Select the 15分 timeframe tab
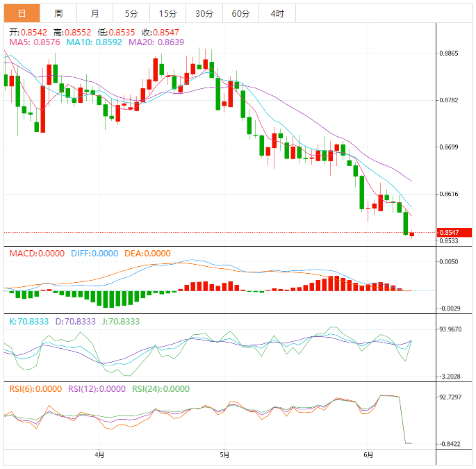The height and width of the screenshot is (469, 476). (x=167, y=13)
